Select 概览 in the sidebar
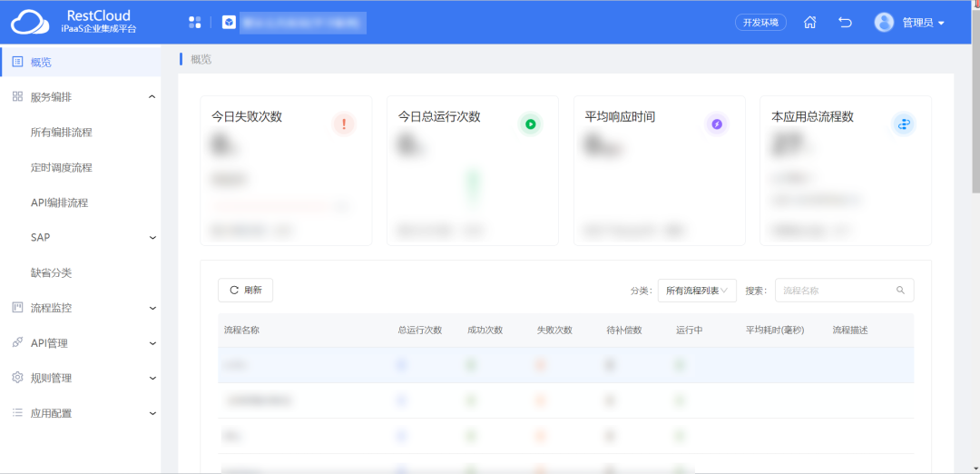 [x=42, y=63]
